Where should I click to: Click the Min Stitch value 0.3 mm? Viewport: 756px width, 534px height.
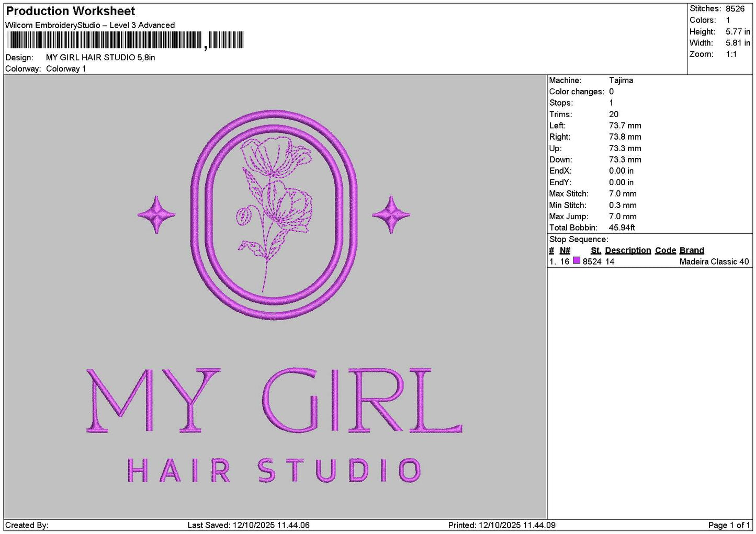coord(623,205)
